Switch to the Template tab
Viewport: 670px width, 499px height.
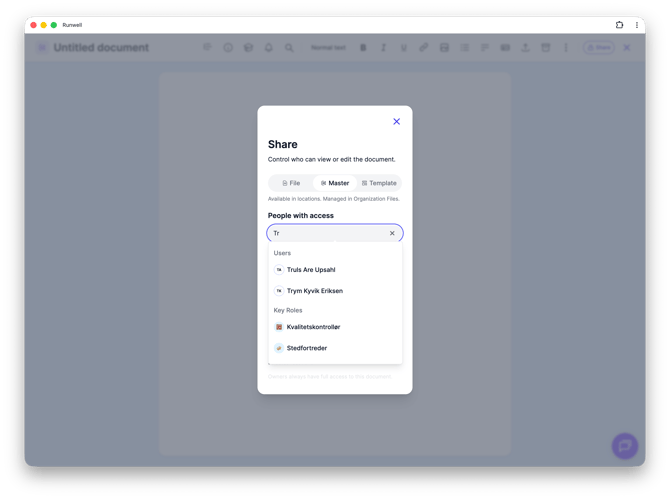coord(379,183)
